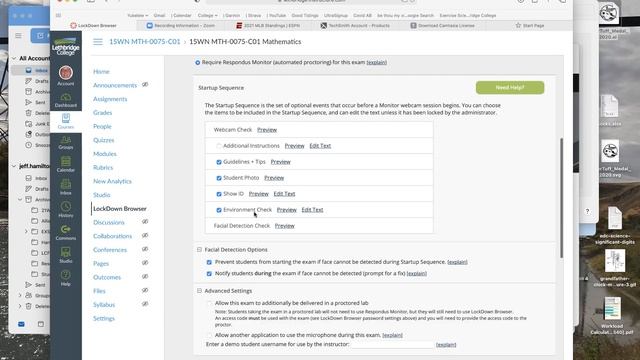The width and height of the screenshot is (640, 360).
Task: Click Edit Text for Additional Instructions
Action: 320,146
